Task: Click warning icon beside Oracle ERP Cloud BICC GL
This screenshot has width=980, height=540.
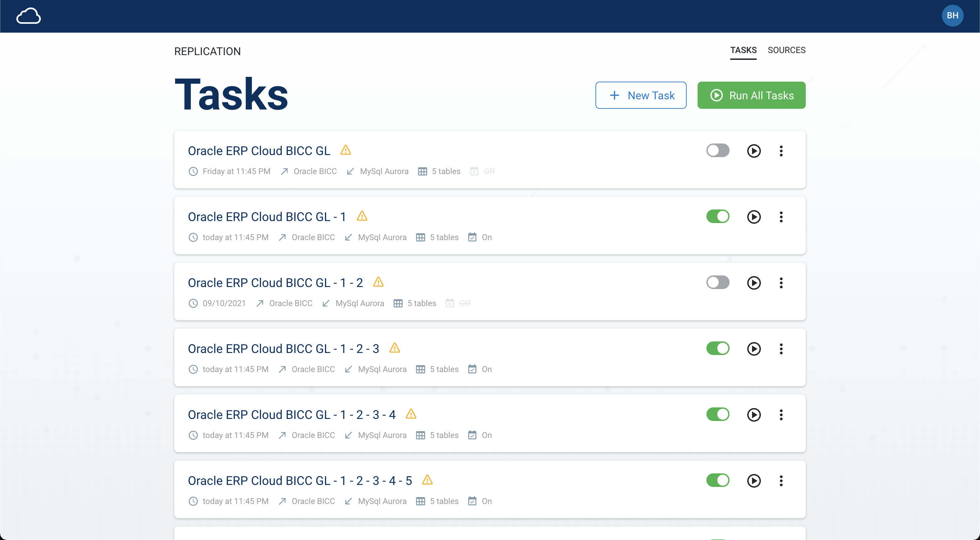Action: [345, 150]
